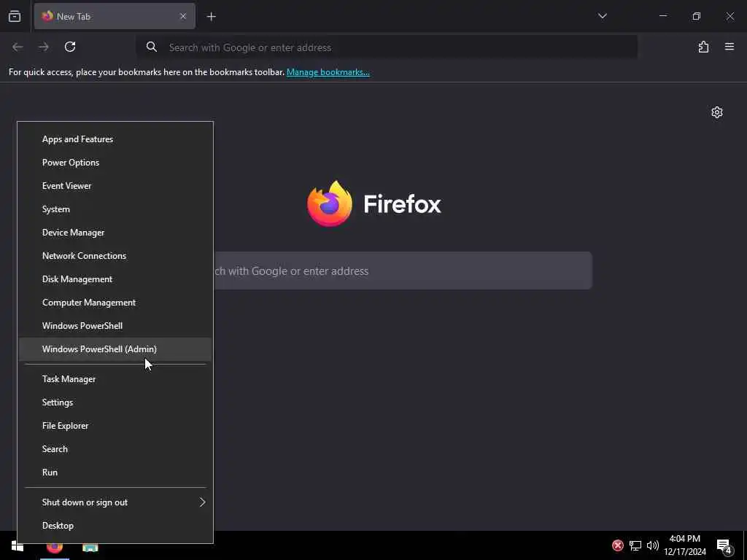Image resolution: width=747 pixels, height=560 pixels.
Task: Select the New Tab tab
Action: tap(115, 16)
